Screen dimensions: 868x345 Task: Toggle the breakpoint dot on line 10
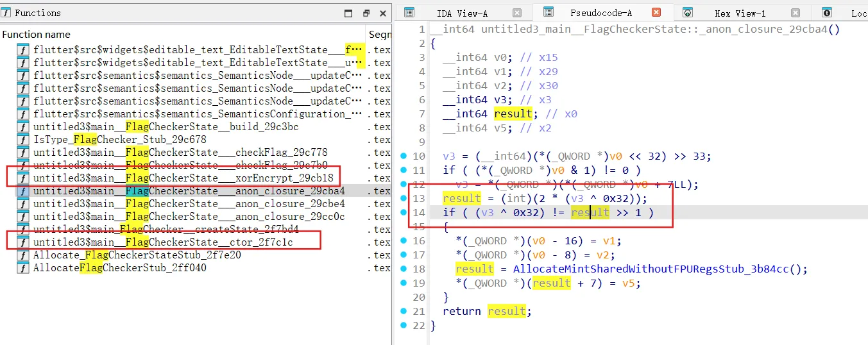click(x=404, y=156)
